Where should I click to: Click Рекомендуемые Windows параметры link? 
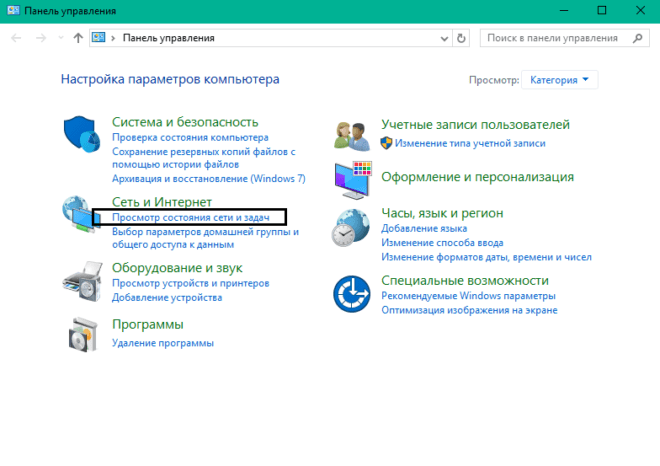468,296
